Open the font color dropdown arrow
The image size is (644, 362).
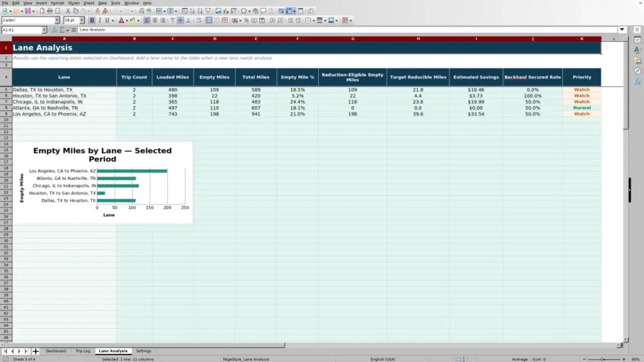(x=127, y=21)
